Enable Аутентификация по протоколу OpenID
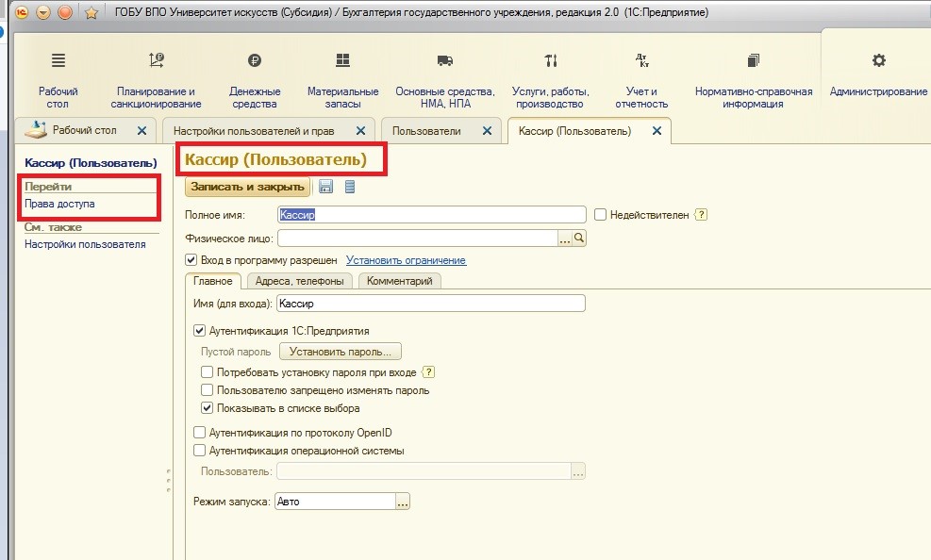The image size is (931, 560). pyautogui.click(x=200, y=433)
